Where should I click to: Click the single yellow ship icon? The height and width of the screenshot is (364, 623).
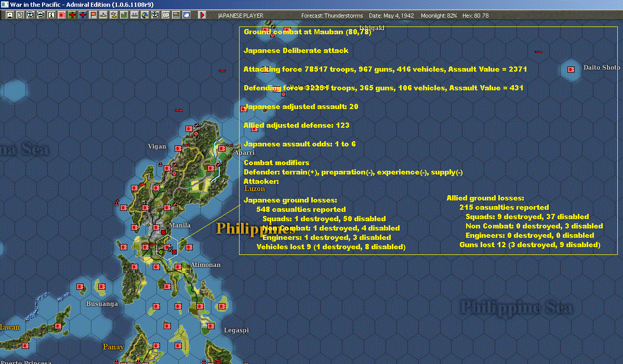[x=103, y=15]
